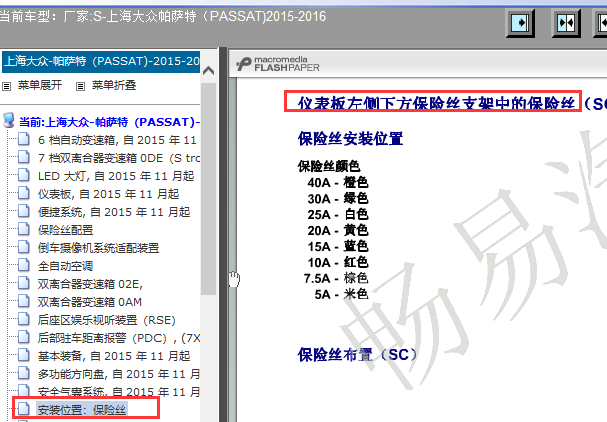Open 后座区娱乐视听装置 (RSE) entry
Screen dimensions: 607x422
(107, 320)
